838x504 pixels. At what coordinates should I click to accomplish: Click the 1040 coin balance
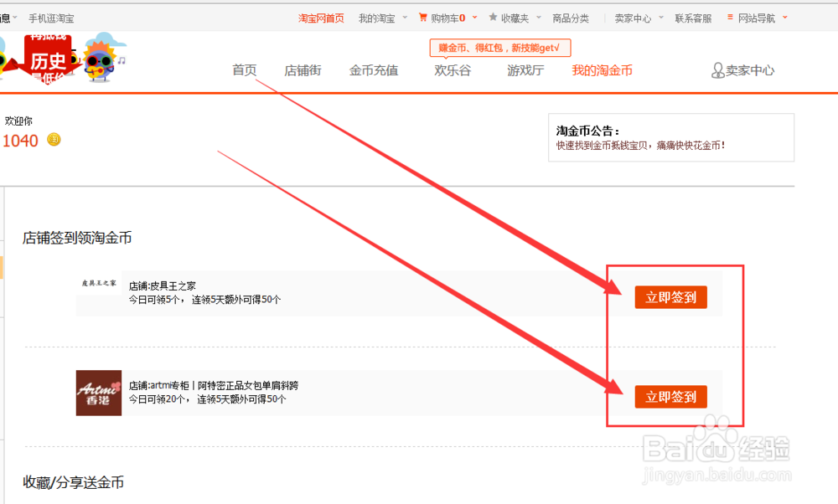(20, 141)
